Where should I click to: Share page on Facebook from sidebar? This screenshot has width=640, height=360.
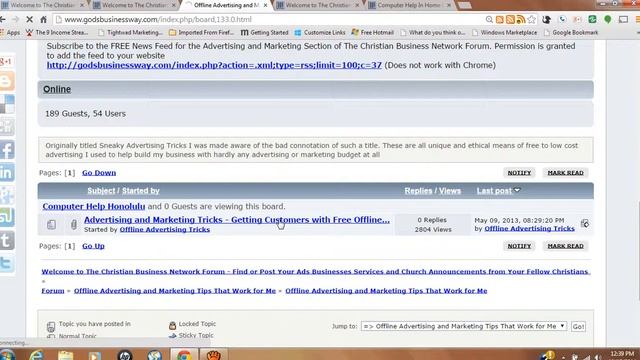(x=7, y=150)
